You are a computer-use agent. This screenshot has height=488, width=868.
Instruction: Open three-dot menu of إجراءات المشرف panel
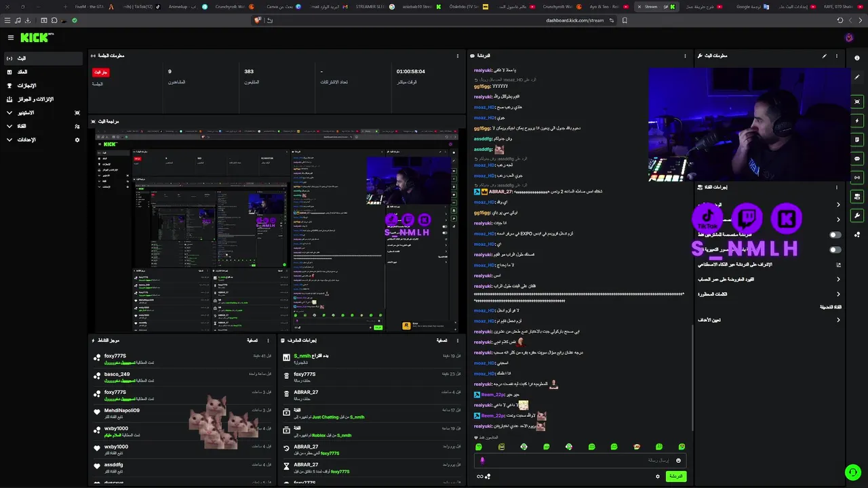tap(458, 340)
